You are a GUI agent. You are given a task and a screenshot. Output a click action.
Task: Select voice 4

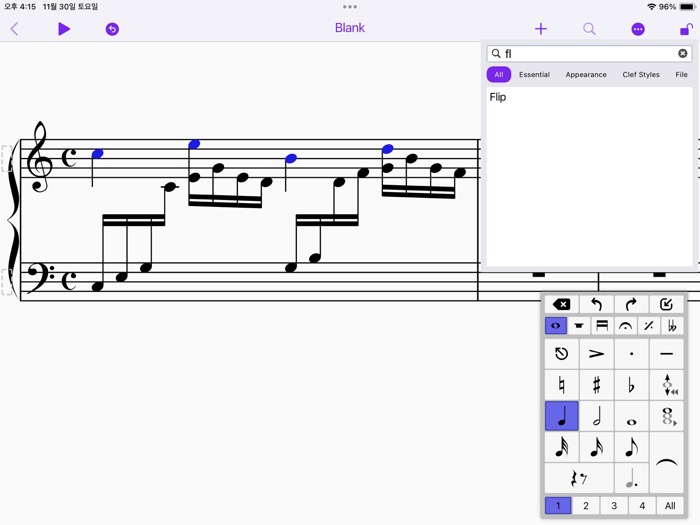pos(642,506)
